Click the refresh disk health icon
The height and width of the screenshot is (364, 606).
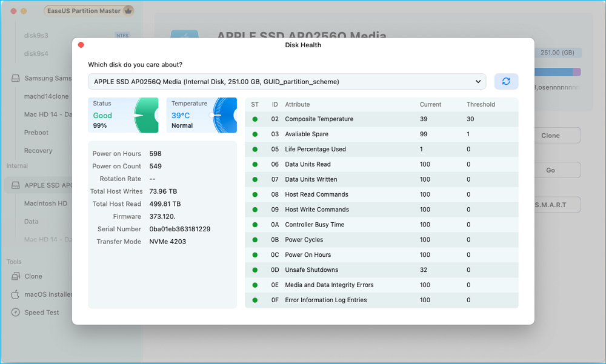(x=506, y=81)
